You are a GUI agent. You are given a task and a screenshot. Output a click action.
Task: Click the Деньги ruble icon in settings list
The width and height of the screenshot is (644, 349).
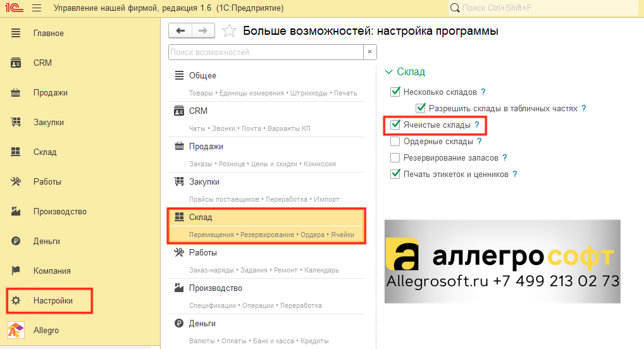[179, 323]
